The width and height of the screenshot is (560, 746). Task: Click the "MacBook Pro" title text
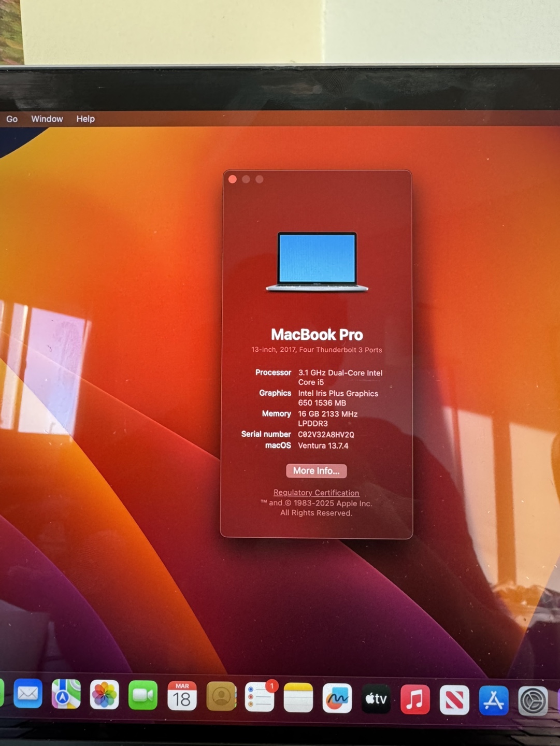click(317, 334)
